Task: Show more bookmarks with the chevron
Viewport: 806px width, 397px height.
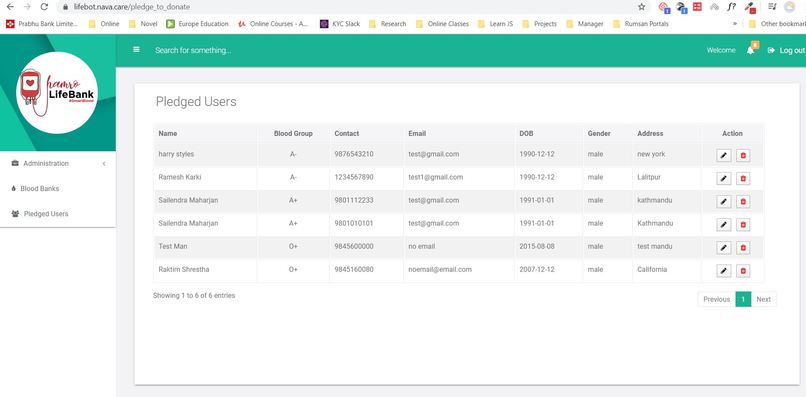Action: [736, 24]
